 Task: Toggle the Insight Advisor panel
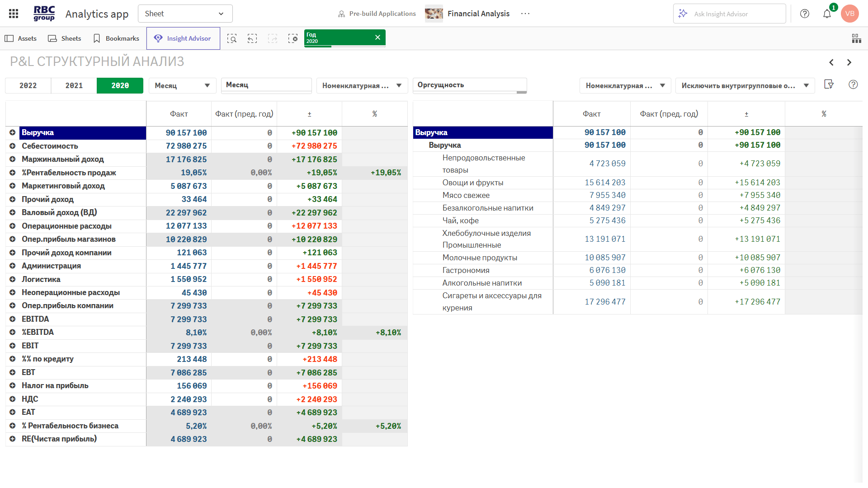183,38
